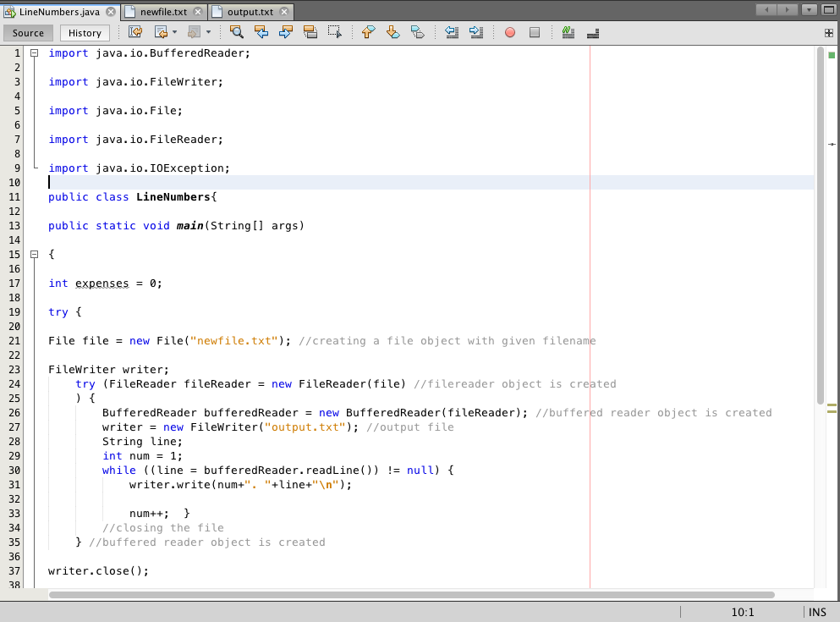Click the red Start Macro Recording button

510,33
